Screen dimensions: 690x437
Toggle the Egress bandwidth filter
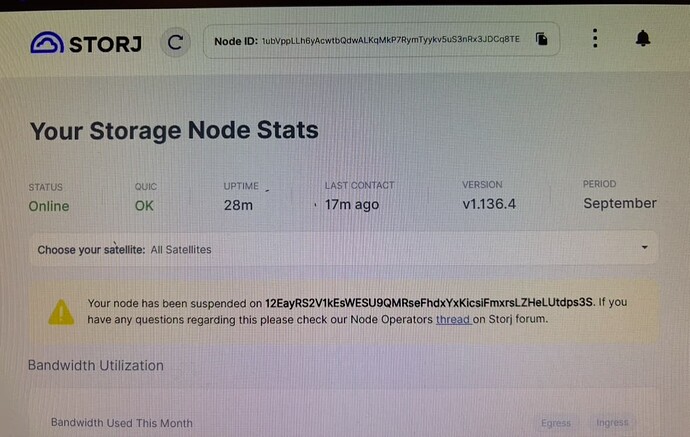[556, 423]
